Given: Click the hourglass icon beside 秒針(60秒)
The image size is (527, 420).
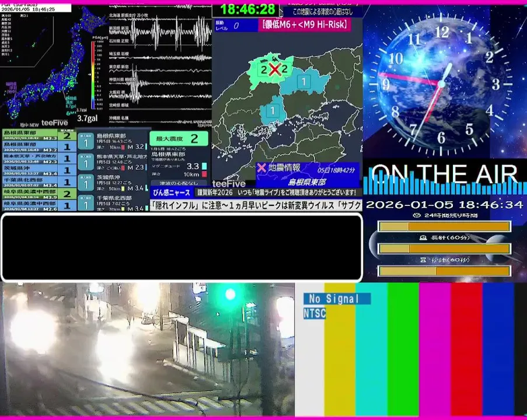Looking at the screenshot, I should coord(424,260).
